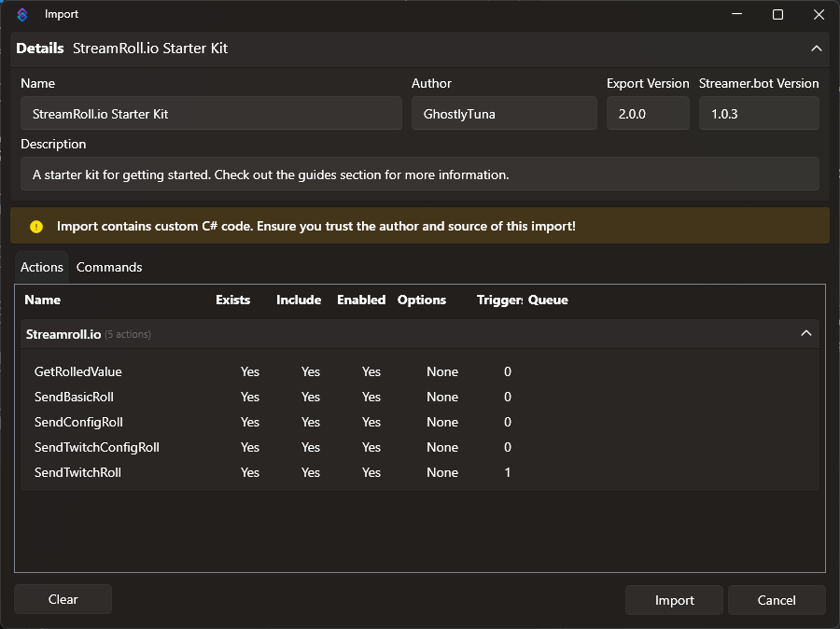The image size is (840, 629).
Task: Click the Queue value for SendTwitchRoll
Action: coord(507,472)
